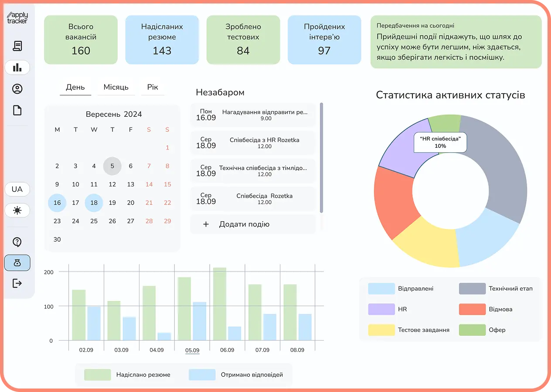Switch to the Місяць tab
Image resolution: width=551 pixels, height=392 pixels.
coord(116,88)
